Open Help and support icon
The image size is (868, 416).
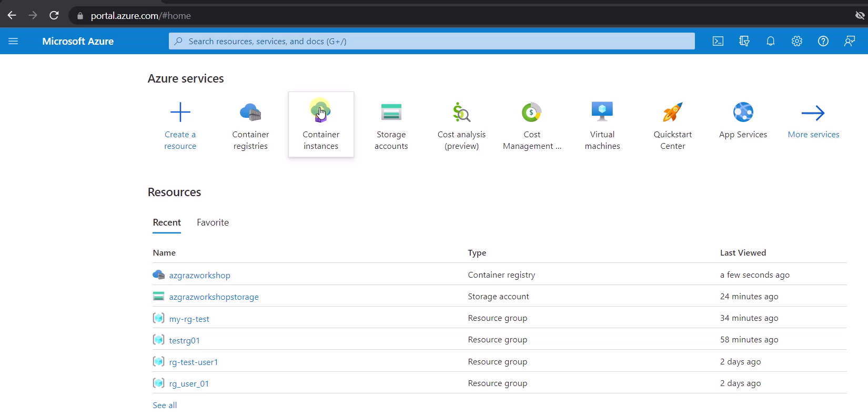tap(823, 41)
